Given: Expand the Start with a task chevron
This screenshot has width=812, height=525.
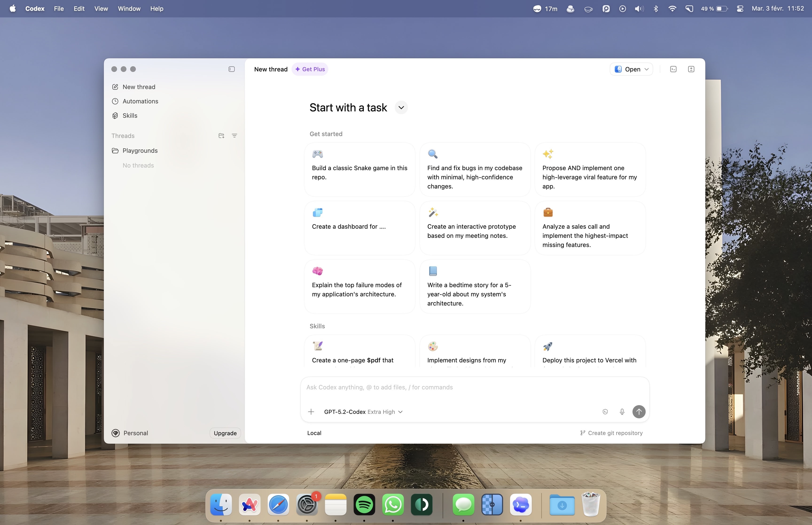Looking at the screenshot, I should [401, 108].
